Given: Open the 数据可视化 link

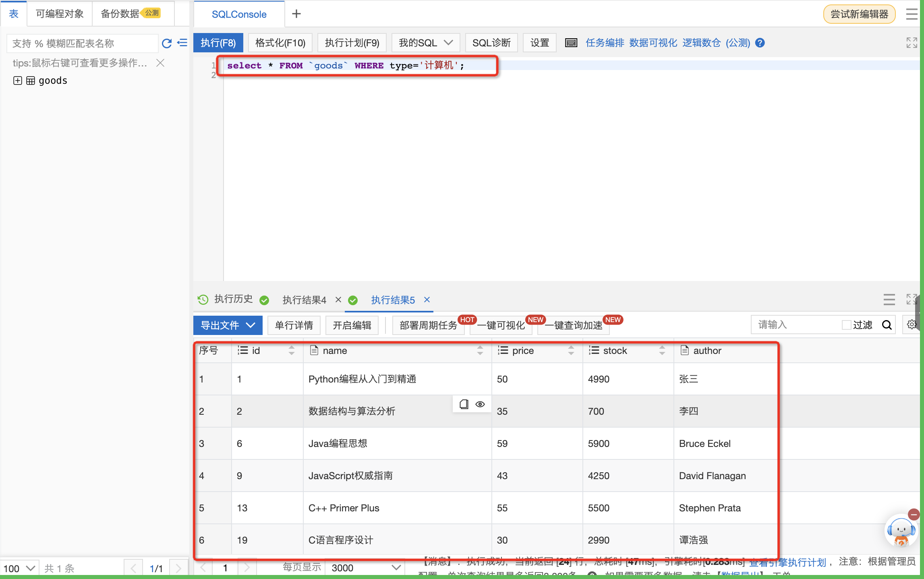Looking at the screenshot, I should pyautogui.click(x=653, y=43).
